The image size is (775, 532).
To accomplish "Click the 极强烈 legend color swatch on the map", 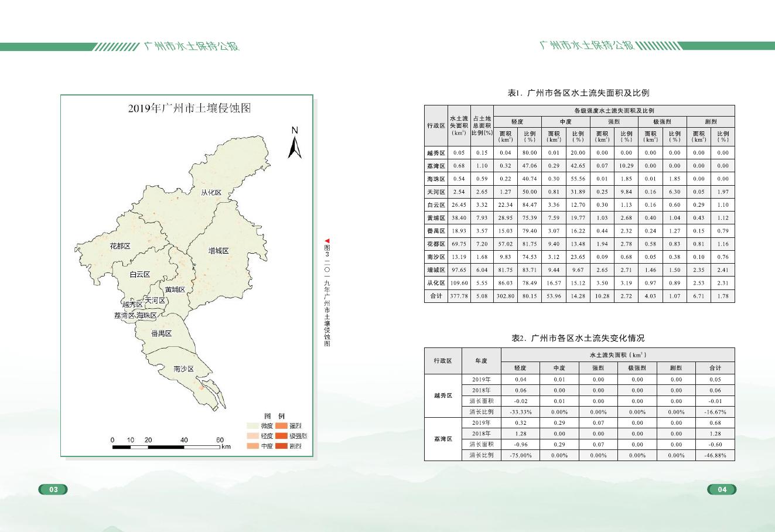I will pos(281,436).
